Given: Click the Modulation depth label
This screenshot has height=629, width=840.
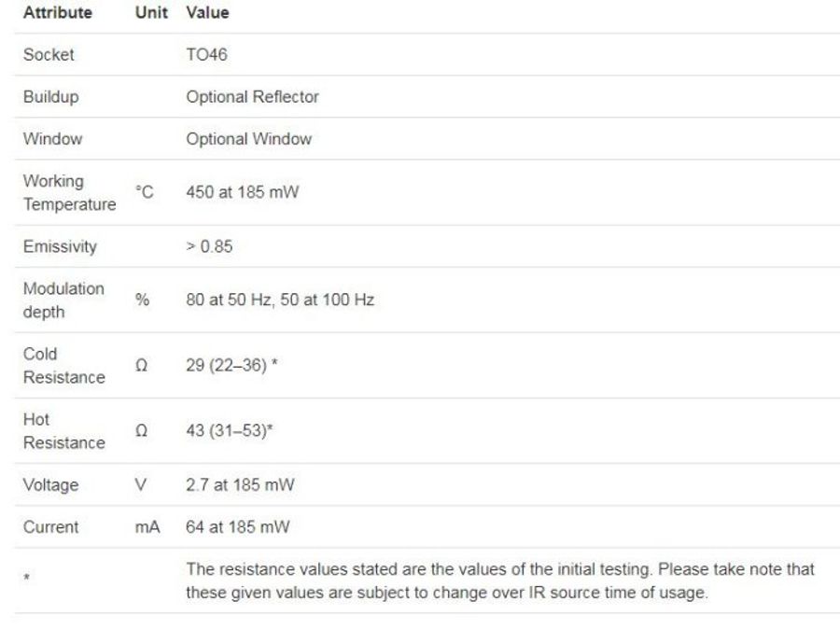Looking at the screenshot, I should pyautogui.click(x=63, y=301).
